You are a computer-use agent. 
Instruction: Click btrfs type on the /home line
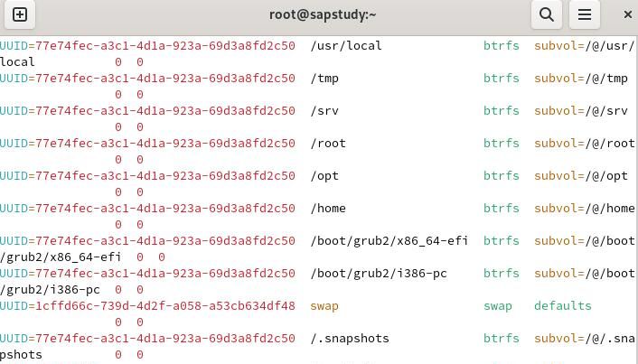click(x=502, y=209)
